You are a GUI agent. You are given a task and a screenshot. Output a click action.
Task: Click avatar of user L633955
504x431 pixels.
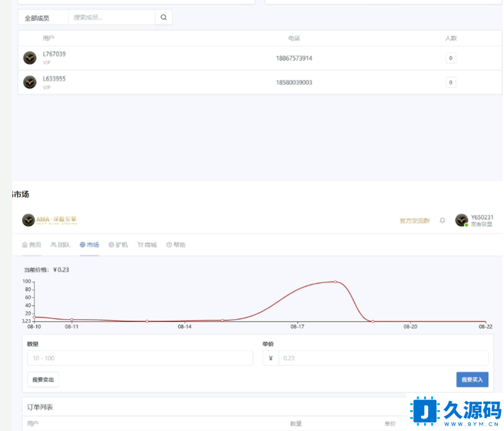tap(30, 82)
